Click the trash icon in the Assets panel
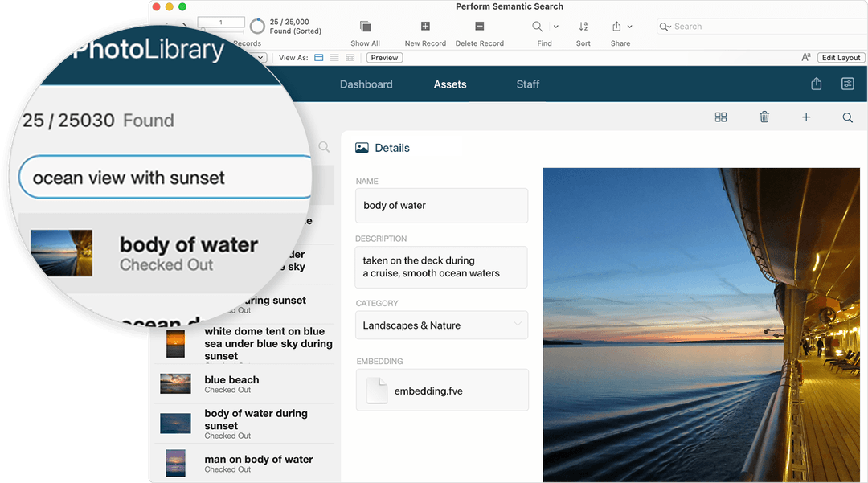Screen dimensions: 868x483 pos(764,117)
